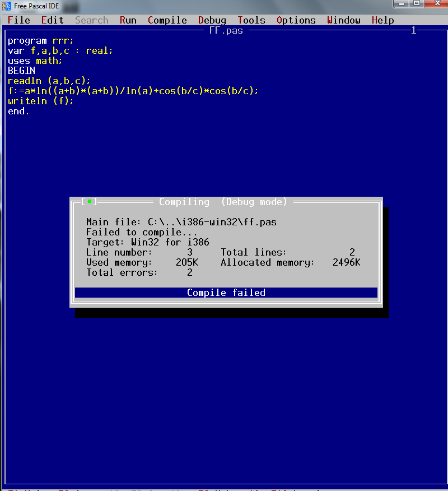
Task: Open the Run menu
Action: (128, 20)
